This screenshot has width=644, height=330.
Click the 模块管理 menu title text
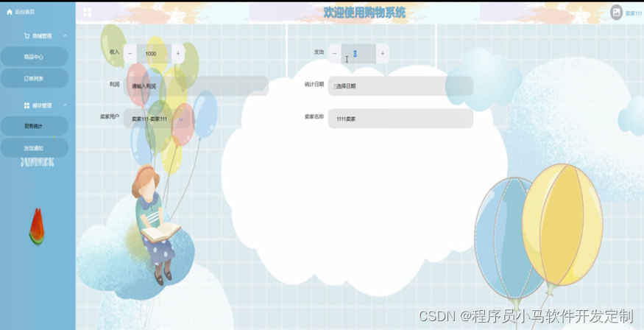point(42,105)
